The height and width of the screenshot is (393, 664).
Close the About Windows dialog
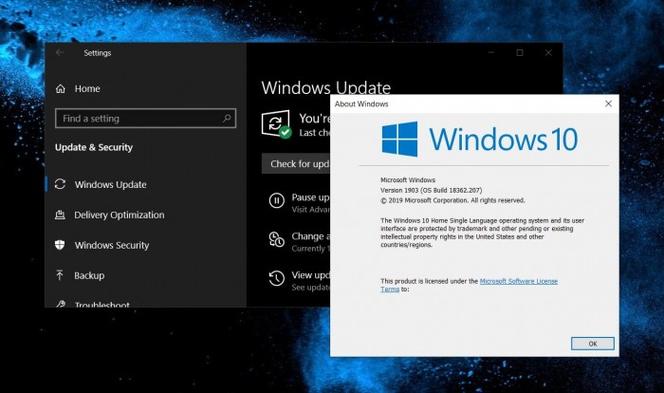[608, 104]
